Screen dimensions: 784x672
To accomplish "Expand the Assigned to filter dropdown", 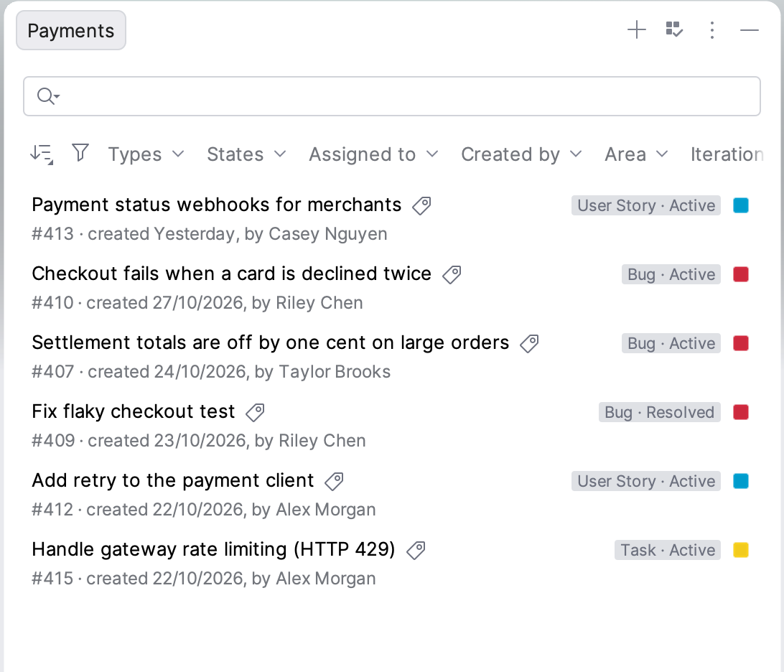I will [x=373, y=154].
